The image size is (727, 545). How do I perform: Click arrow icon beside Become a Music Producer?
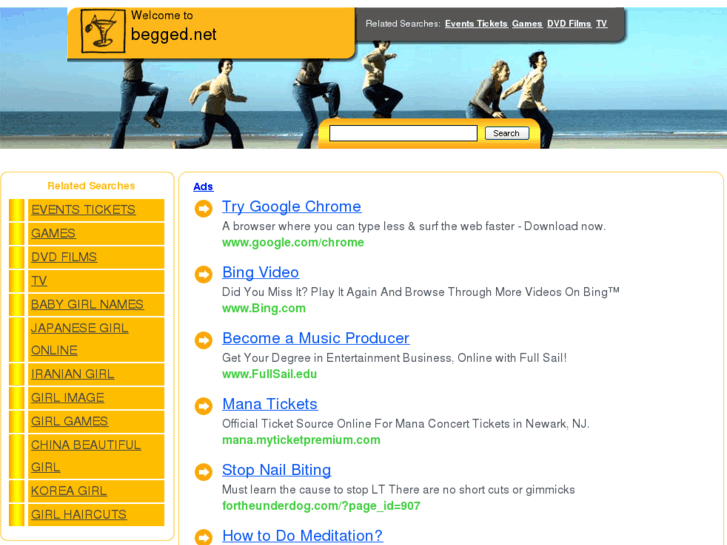click(x=203, y=340)
